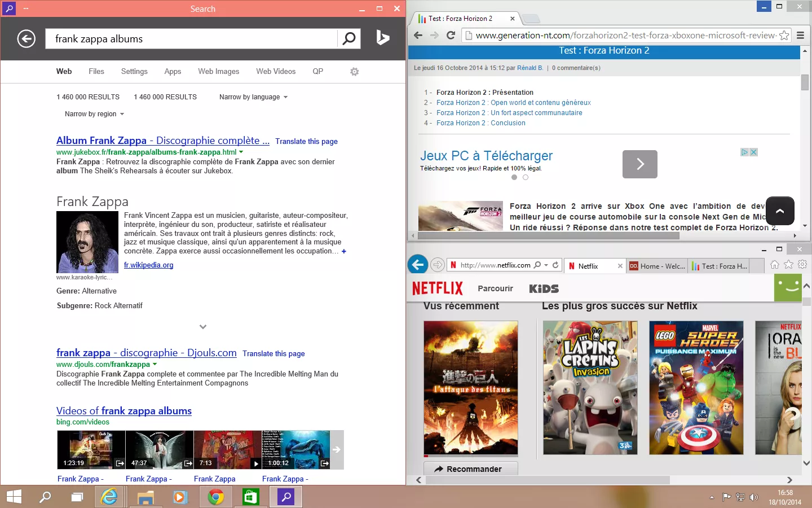Open LEGO Marvel Super Heroes poster
The width and height of the screenshot is (812, 508).
[x=696, y=388]
